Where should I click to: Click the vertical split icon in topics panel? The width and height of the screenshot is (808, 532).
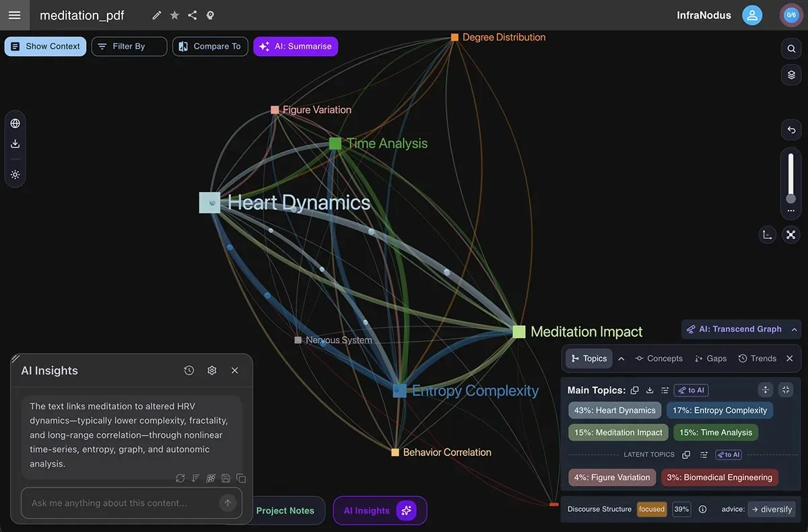[x=766, y=390]
